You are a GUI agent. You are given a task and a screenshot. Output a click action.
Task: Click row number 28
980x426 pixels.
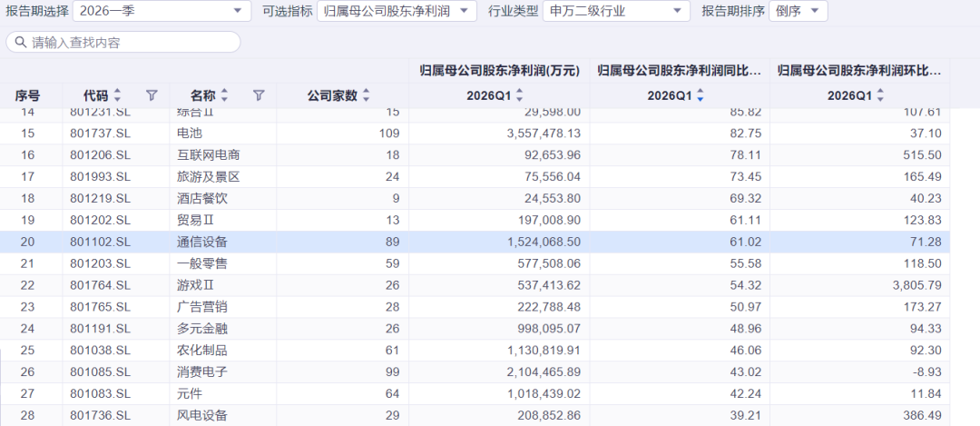(x=27, y=415)
